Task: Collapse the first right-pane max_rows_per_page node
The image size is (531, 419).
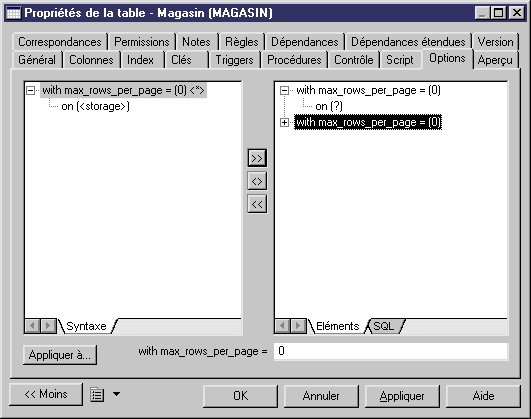Action: pyautogui.click(x=284, y=90)
